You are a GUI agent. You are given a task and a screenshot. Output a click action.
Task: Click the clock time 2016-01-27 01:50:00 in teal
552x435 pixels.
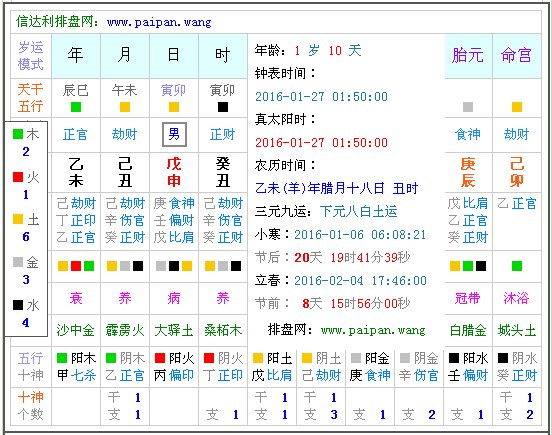(x=321, y=96)
